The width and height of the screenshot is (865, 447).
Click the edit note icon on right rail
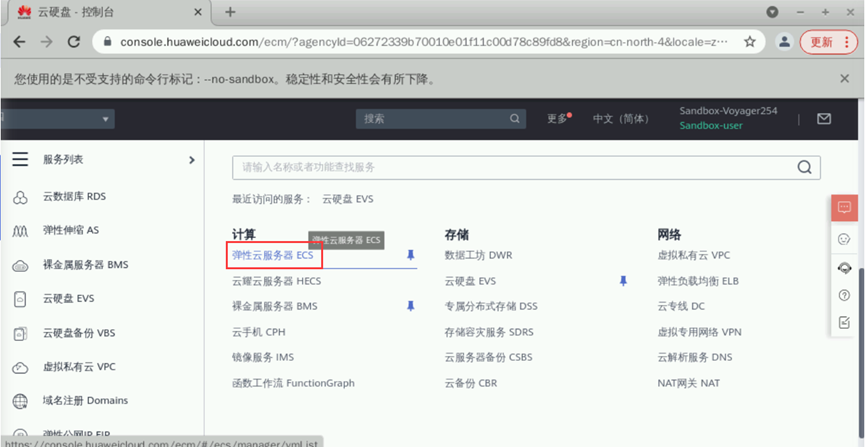[x=844, y=323]
